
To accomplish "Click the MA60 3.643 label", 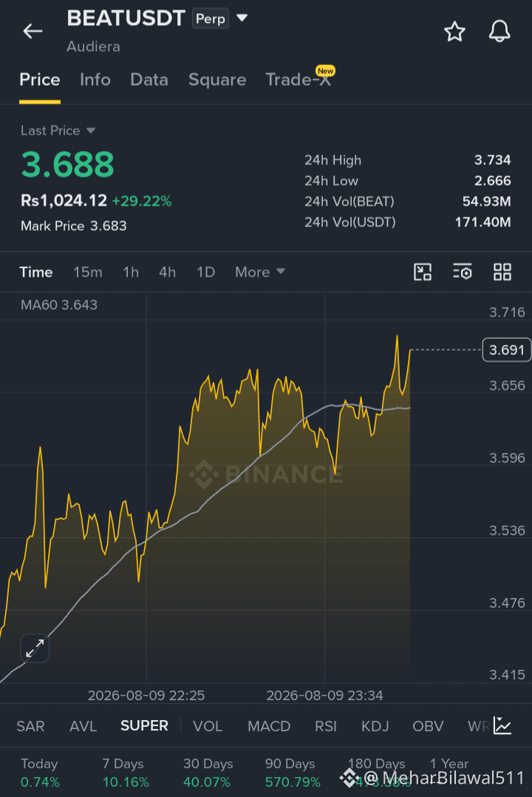I will click(x=59, y=305).
